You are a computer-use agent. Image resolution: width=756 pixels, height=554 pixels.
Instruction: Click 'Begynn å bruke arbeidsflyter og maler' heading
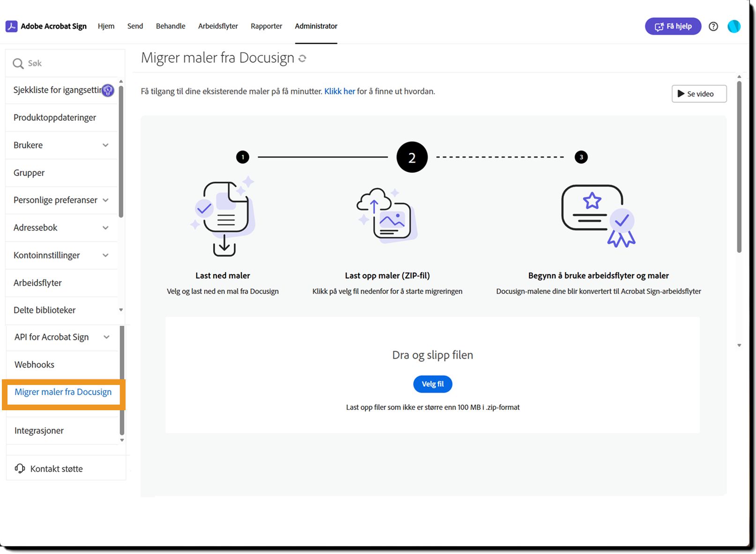click(x=599, y=276)
